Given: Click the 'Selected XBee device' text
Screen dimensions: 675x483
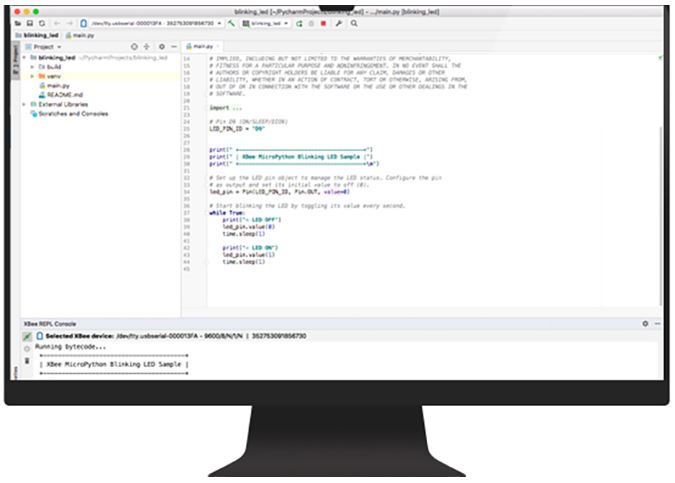Looking at the screenshot, I should point(80,336).
